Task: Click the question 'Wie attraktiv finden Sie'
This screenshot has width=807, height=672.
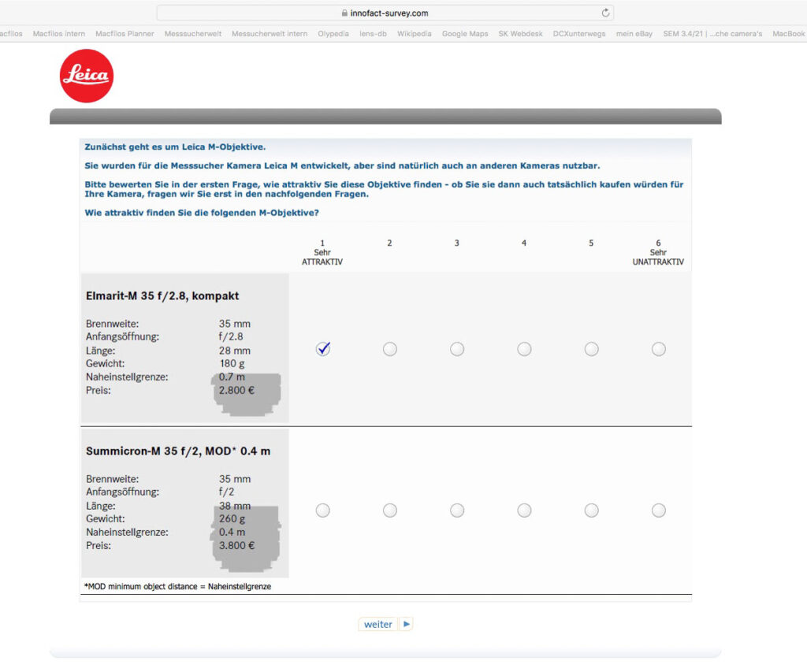Action: tap(202, 213)
